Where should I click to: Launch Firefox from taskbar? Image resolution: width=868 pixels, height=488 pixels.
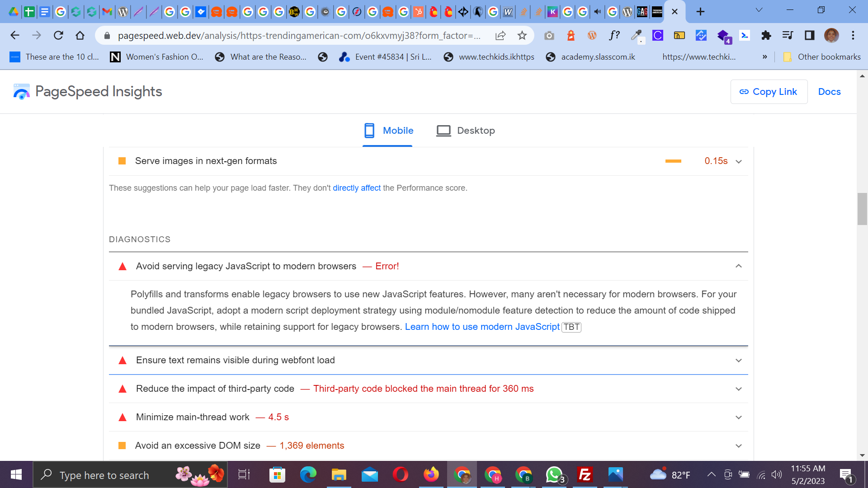pos(431,475)
